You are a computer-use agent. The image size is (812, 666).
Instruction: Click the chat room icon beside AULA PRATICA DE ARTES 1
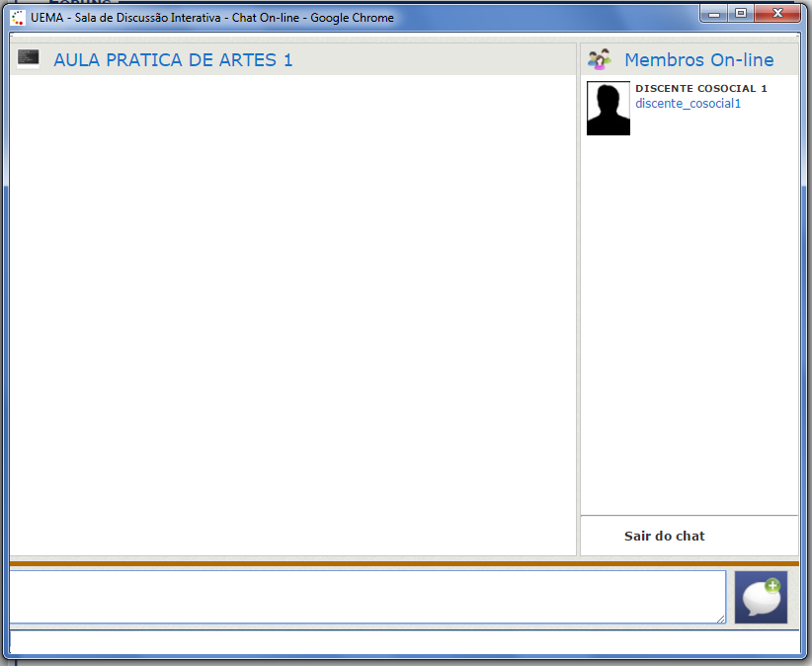[x=28, y=59]
